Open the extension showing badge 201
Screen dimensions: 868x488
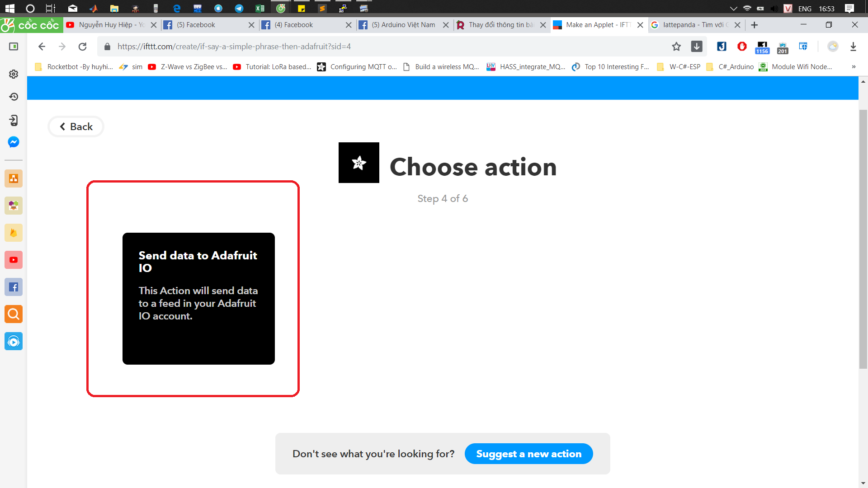(x=783, y=47)
